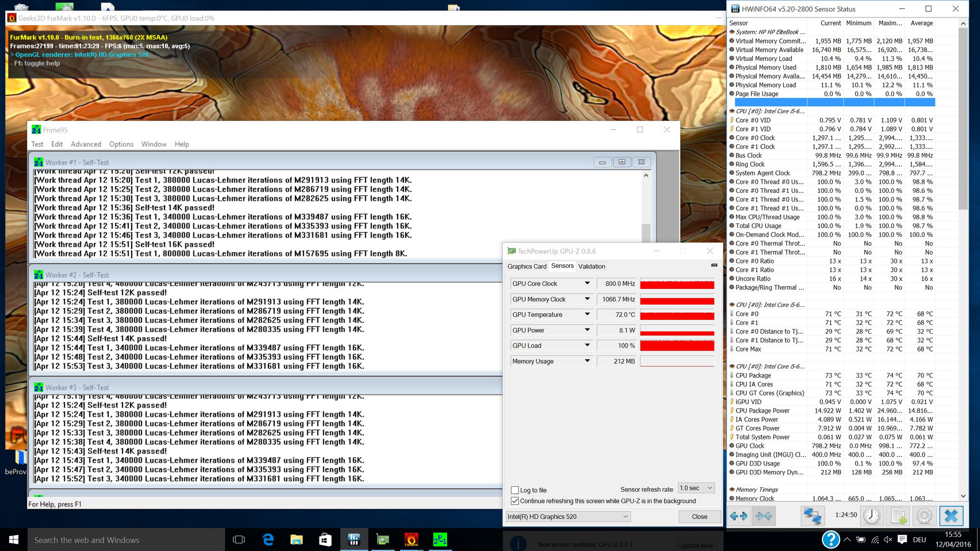Switch to GPU-Z Graphics Card tab
980x551 pixels.
point(527,266)
